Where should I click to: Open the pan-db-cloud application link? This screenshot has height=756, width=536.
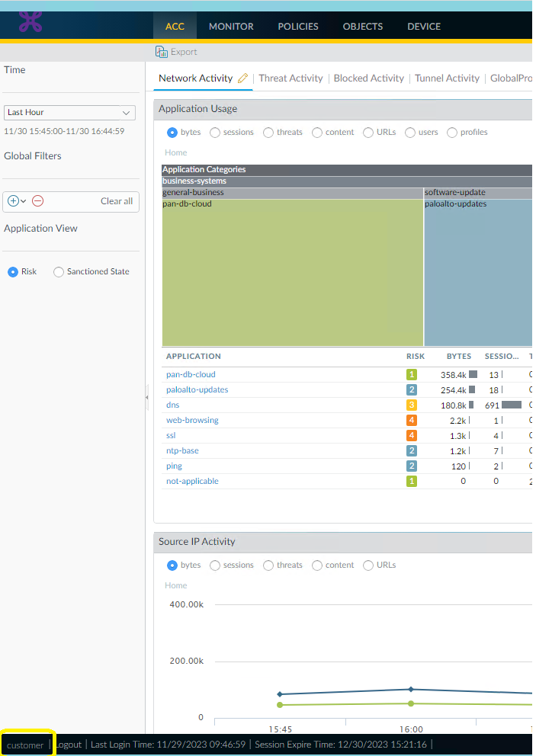pos(191,374)
